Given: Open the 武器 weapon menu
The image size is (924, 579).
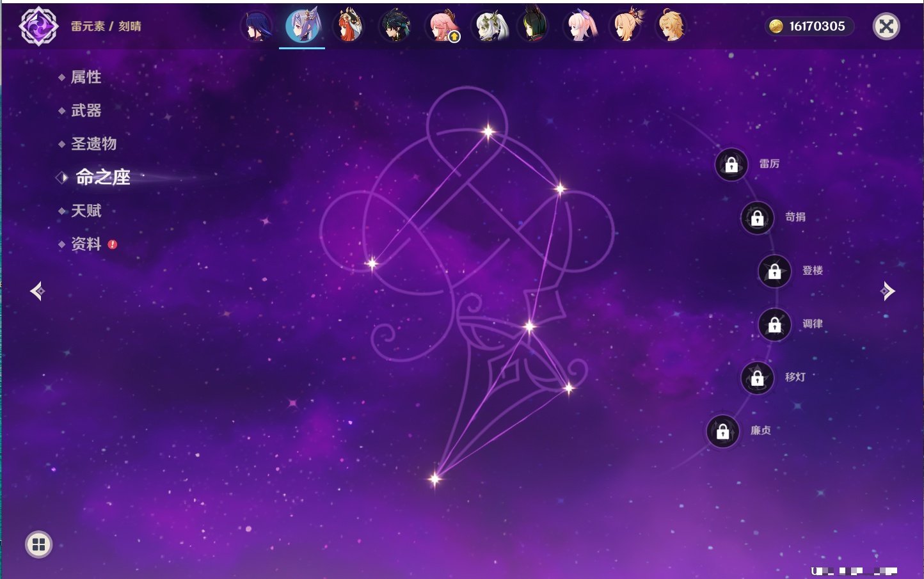Looking at the screenshot, I should click(x=86, y=111).
